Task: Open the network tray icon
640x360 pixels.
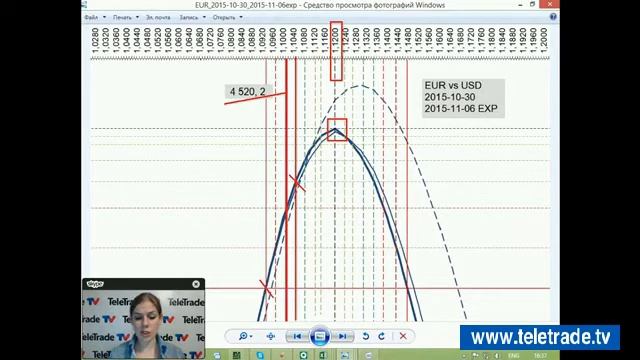Action: point(486,356)
